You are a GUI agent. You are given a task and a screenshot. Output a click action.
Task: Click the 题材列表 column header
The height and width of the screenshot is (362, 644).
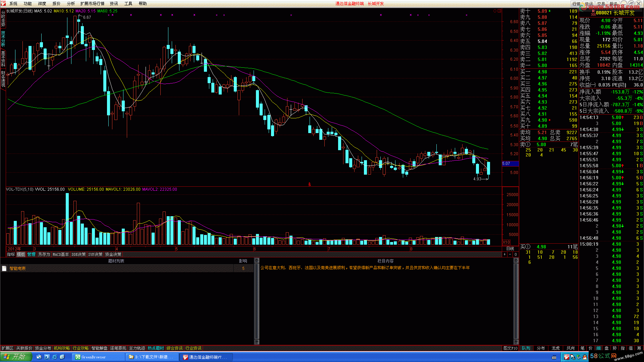point(116,261)
